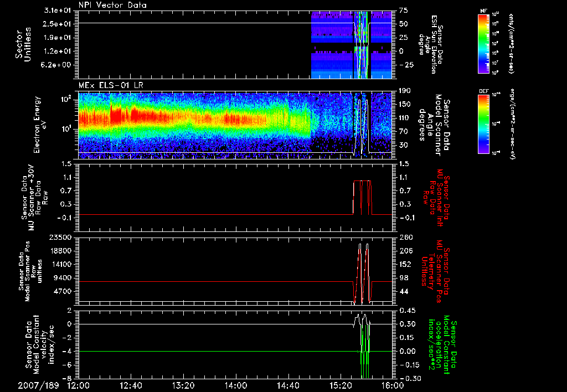Viewport: 567px width, 392px height.
Task: Click the Model Scanner Angle degrees label
Action: point(434,125)
